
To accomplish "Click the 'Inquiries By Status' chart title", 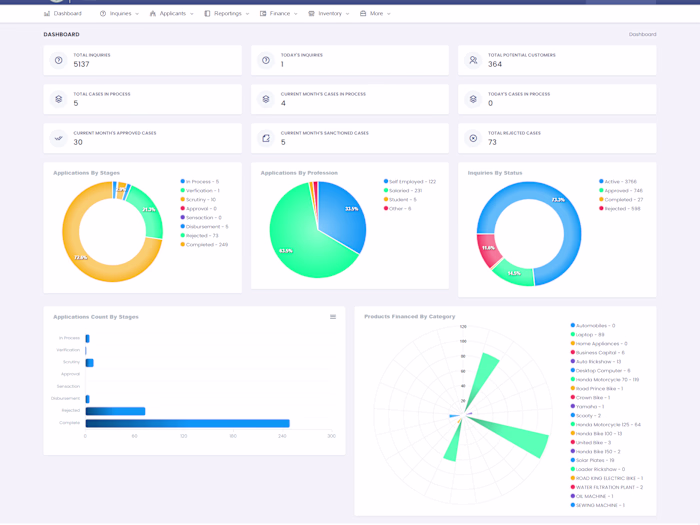I will (495, 173).
